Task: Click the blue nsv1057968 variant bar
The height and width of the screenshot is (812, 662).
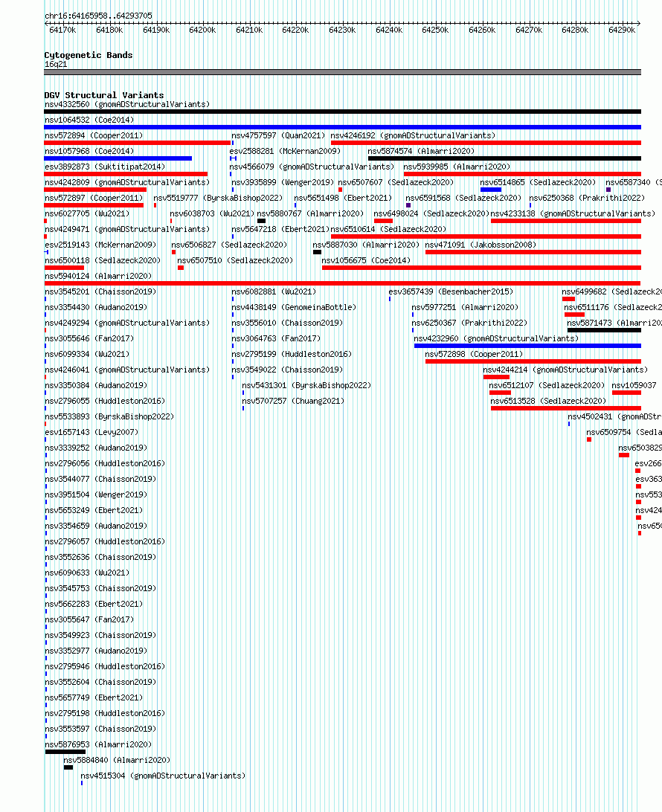Action: pos(118,158)
